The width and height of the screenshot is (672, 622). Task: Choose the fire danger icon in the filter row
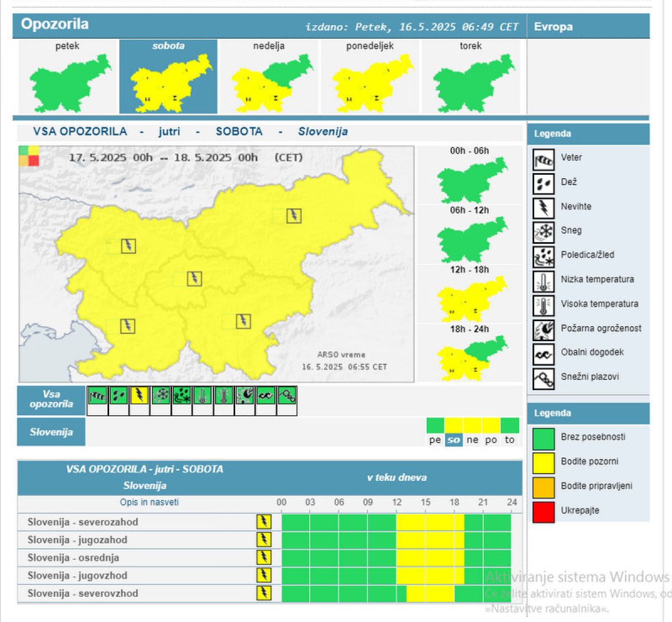[245, 396]
